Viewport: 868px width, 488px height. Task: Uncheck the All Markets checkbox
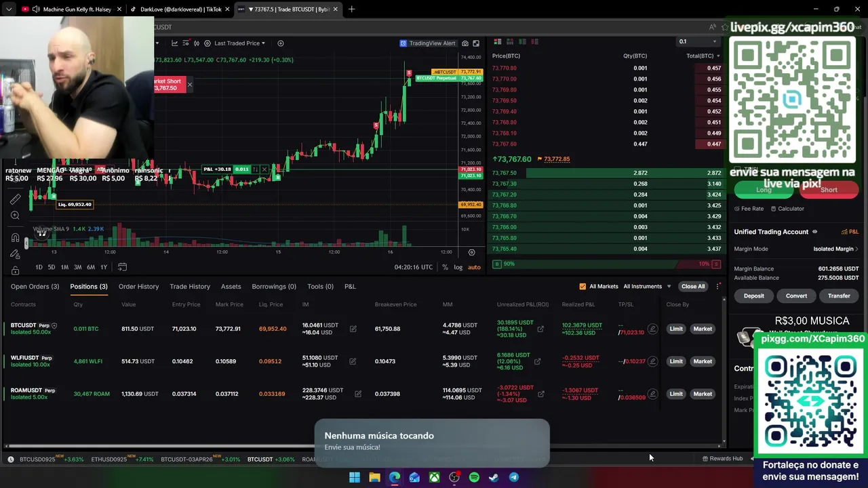coord(583,287)
